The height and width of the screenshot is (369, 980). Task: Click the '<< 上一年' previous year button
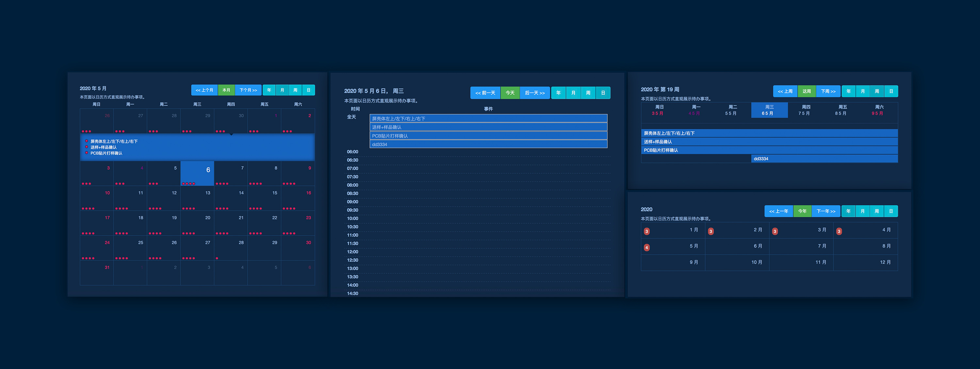coord(778,211)
